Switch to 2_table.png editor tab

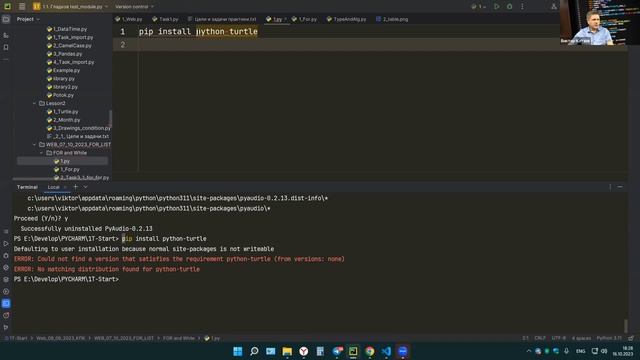pyautogui.click(x=392, y=19)
